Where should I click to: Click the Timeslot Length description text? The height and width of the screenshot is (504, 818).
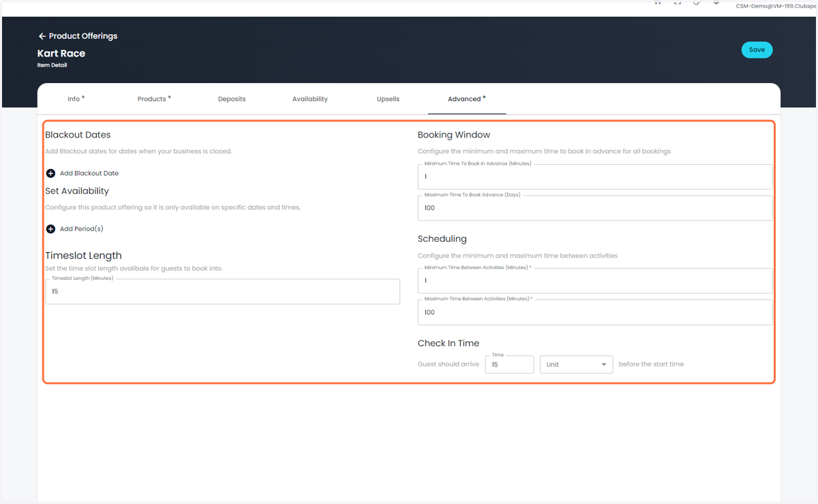(x=134, y=268)
